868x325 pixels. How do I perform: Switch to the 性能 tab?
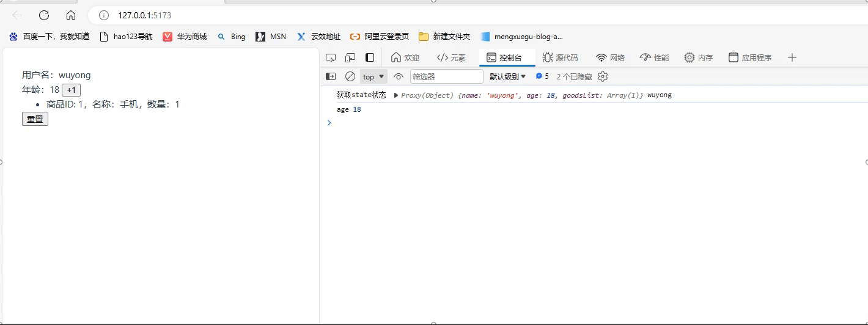click(x=654, y=57)
